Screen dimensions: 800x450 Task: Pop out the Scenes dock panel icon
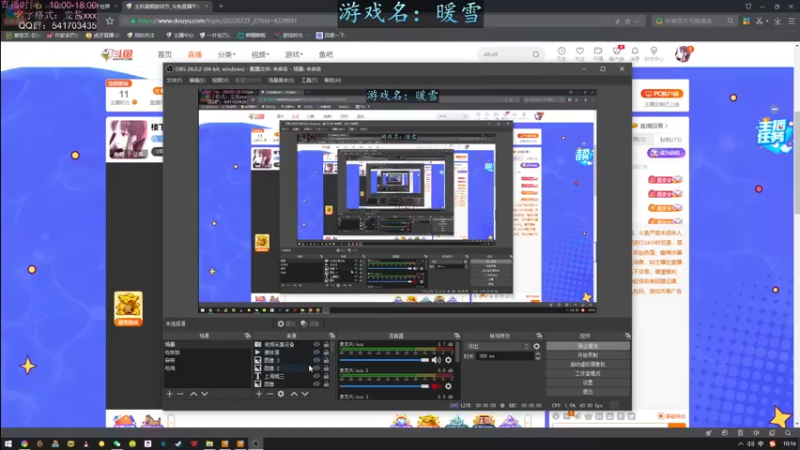(x=247, y=336)
